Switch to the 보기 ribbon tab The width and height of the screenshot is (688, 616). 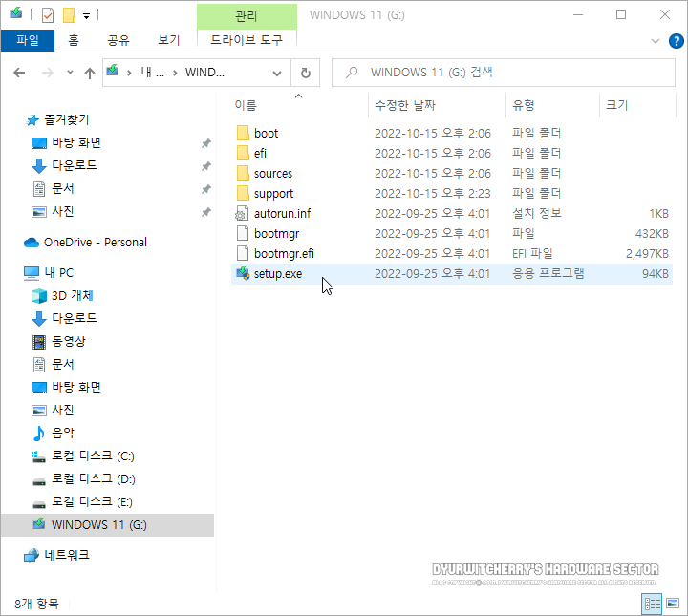click(x=169, y=40)
